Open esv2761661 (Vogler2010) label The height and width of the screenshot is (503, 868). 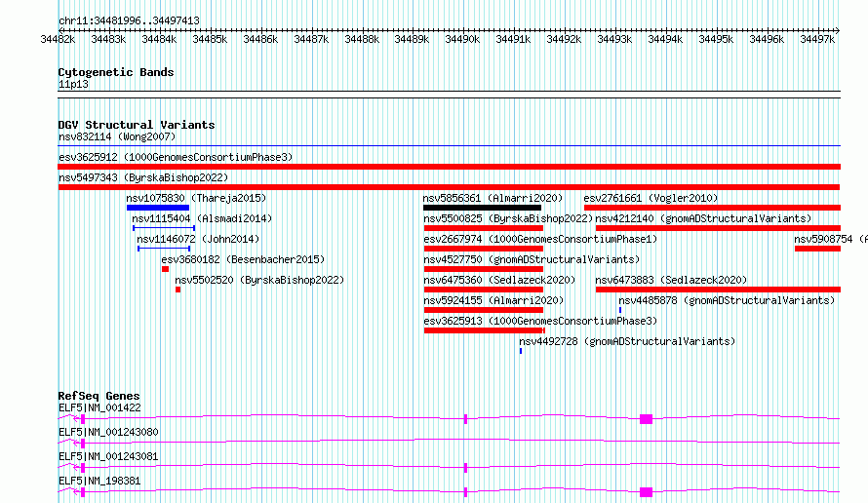(651, 198)
